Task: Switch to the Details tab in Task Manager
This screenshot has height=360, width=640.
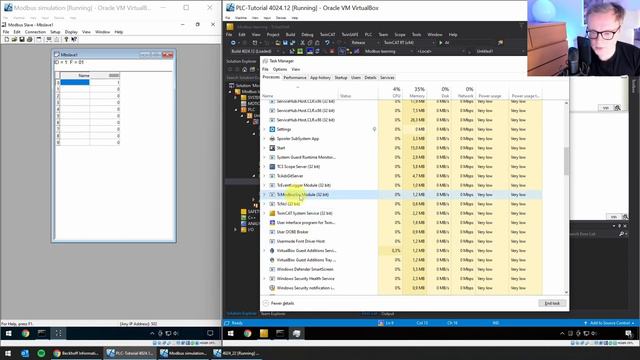Action: click(370, 78)
